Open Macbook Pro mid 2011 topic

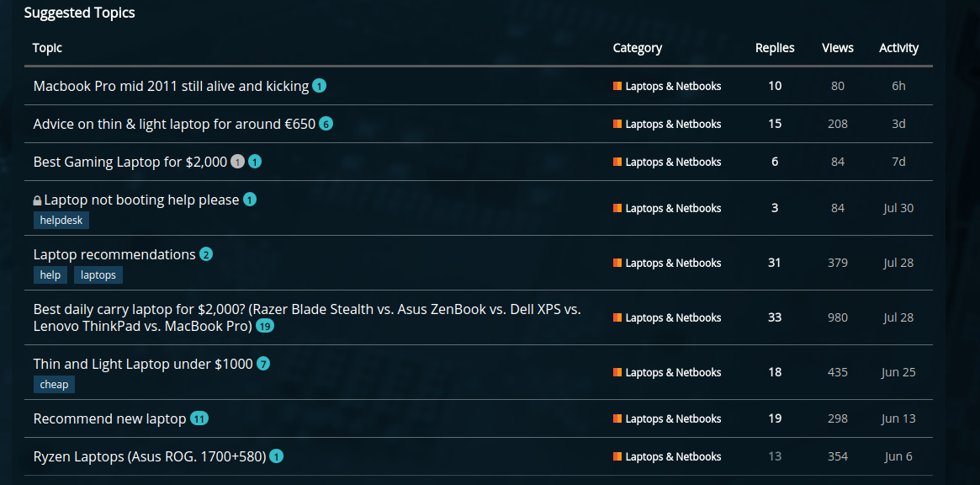(x=171, y=86)
